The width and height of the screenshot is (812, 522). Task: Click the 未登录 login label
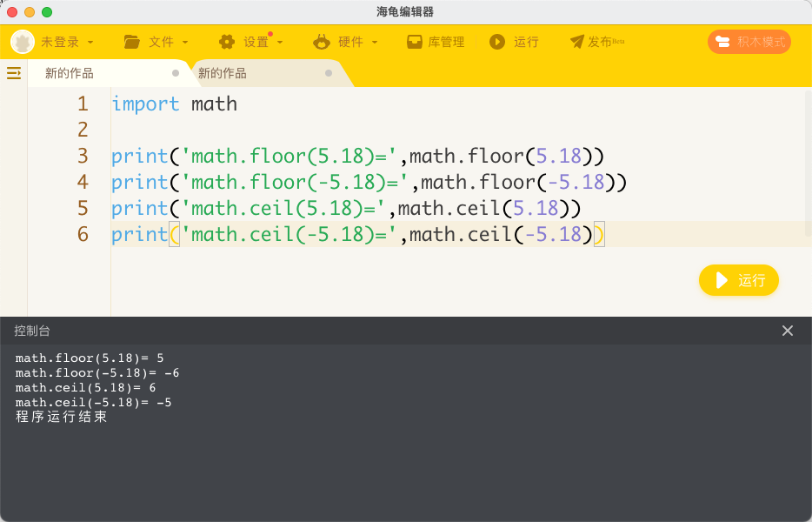(60, 42)
